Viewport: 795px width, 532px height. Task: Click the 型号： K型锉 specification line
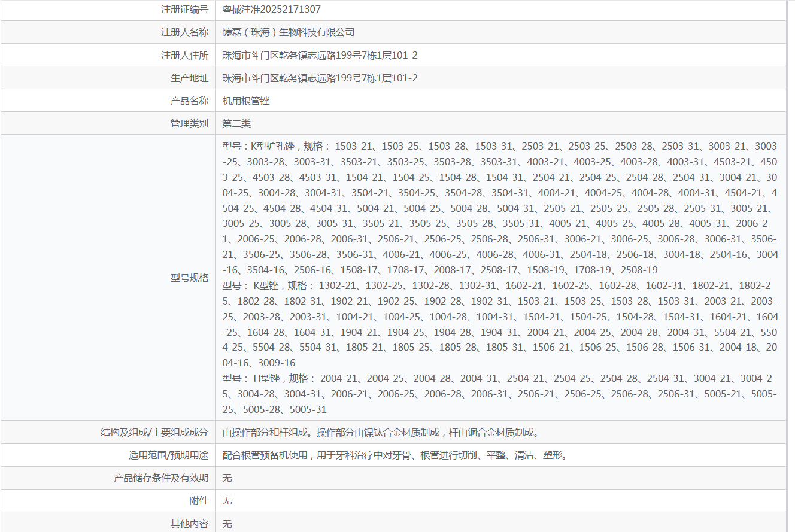pyautogui.click(x=500, y=324)
